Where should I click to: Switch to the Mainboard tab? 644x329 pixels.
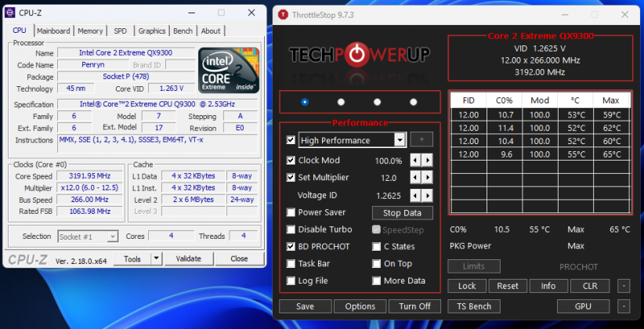tap(54, 31)
